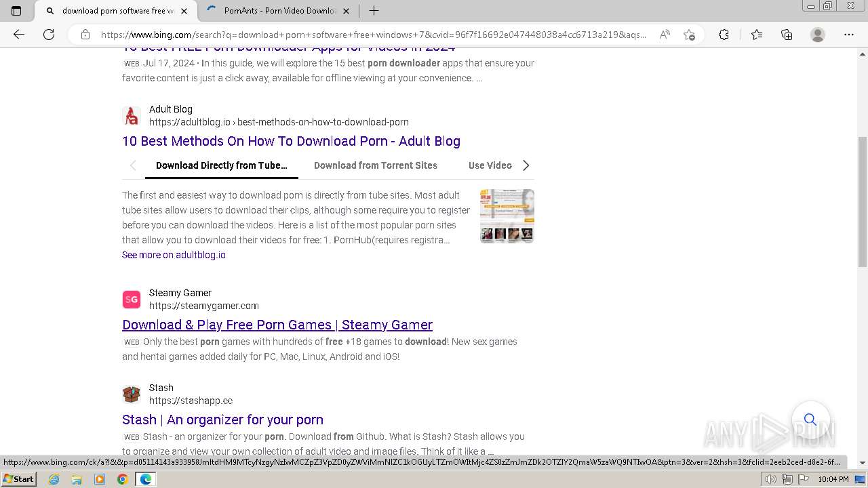Open '10 Best Methods On How To Download' result
Viewport: 868px width, 488px height.
pos(291,141)
